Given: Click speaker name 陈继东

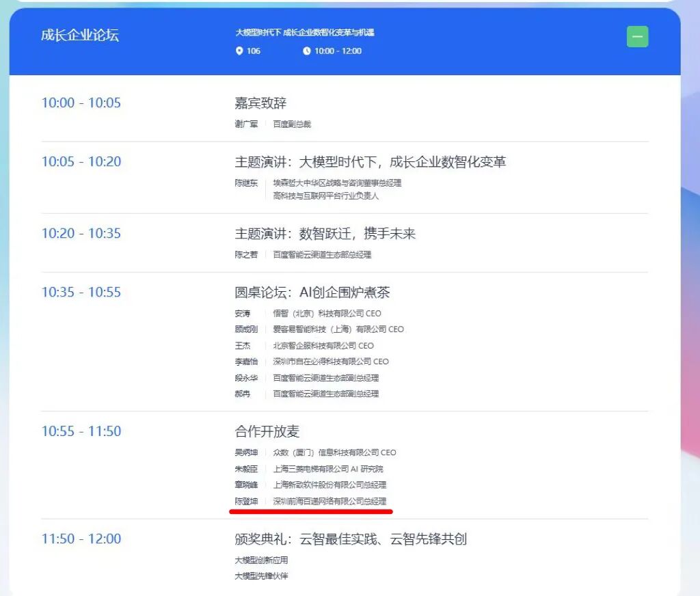Looking at the screenshot, I should click(x=246, y=183).
